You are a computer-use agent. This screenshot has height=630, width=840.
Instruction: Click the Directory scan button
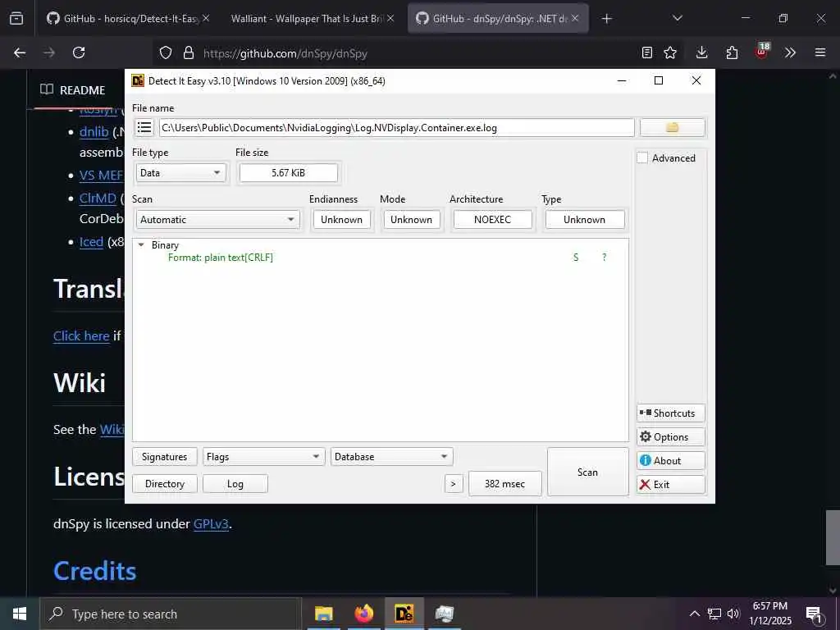pos(164,484)
